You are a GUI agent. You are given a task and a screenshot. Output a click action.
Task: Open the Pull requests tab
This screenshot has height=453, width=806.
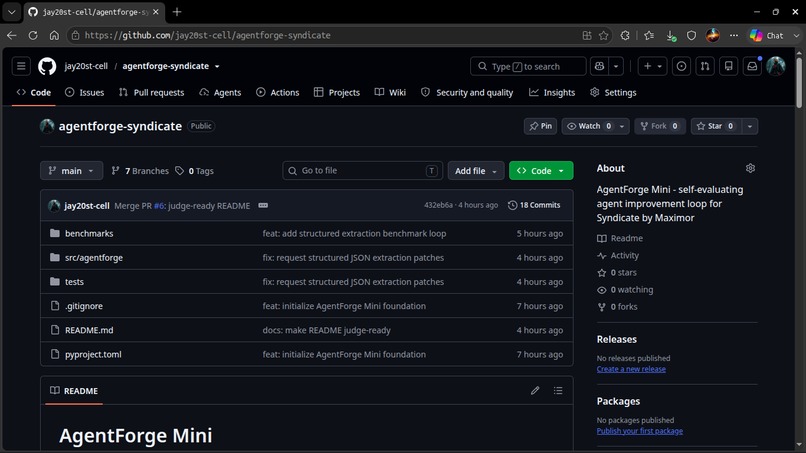click(152, 93)
